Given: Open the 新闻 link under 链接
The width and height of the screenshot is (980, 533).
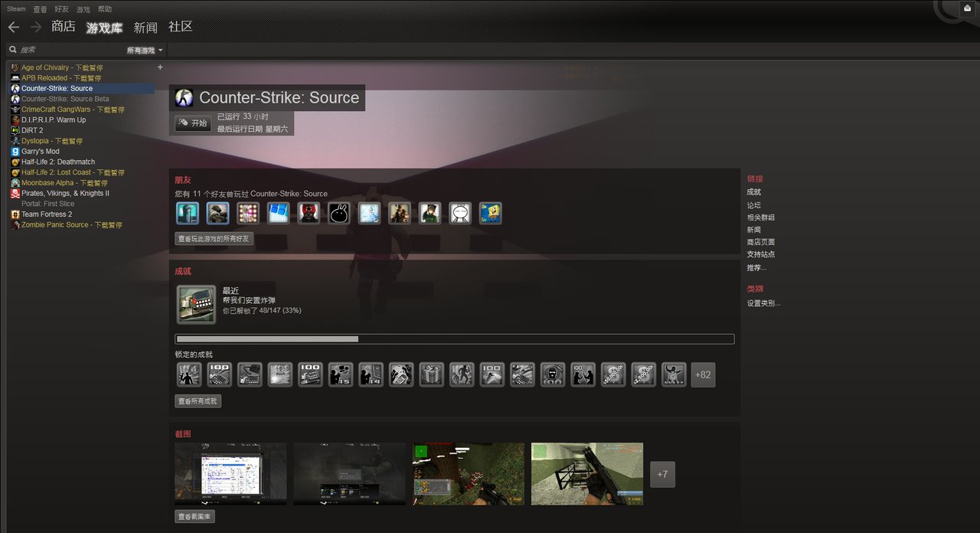Looking at the screenshot, I should 754,230.
